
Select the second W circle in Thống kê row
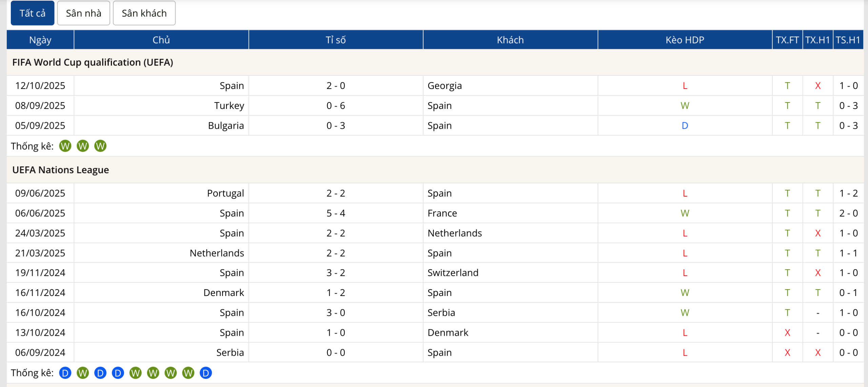click(x=82, y=146)
